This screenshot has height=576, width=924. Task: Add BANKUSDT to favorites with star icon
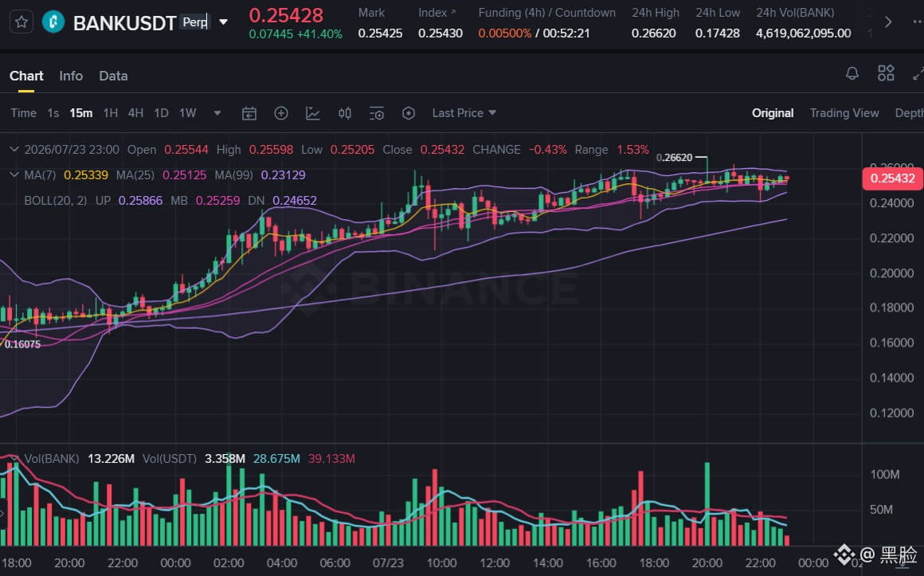coord(22,22)
